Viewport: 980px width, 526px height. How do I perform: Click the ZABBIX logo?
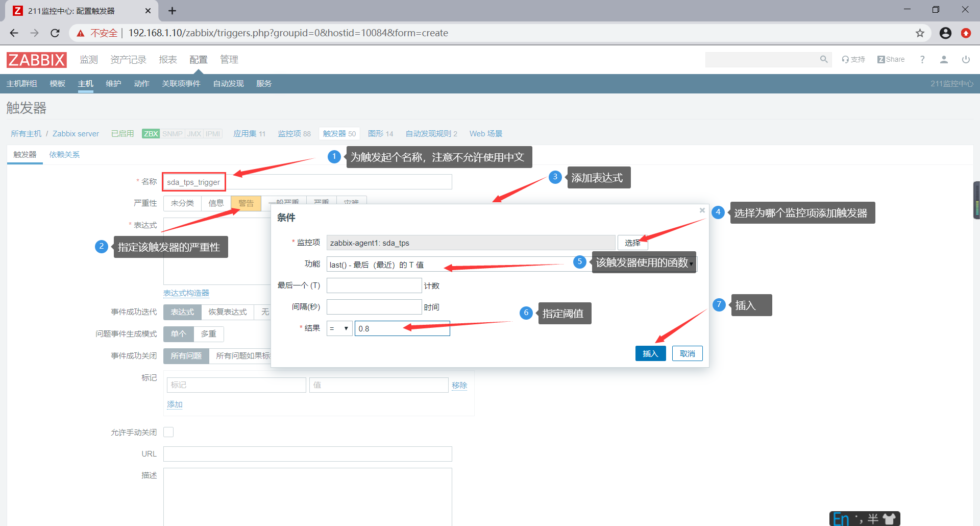[36, 60]
